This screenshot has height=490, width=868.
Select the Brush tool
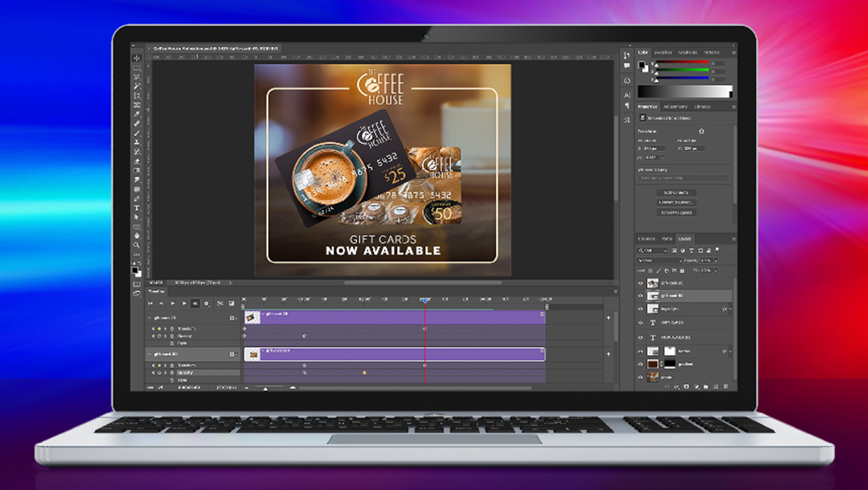point(136,134)
